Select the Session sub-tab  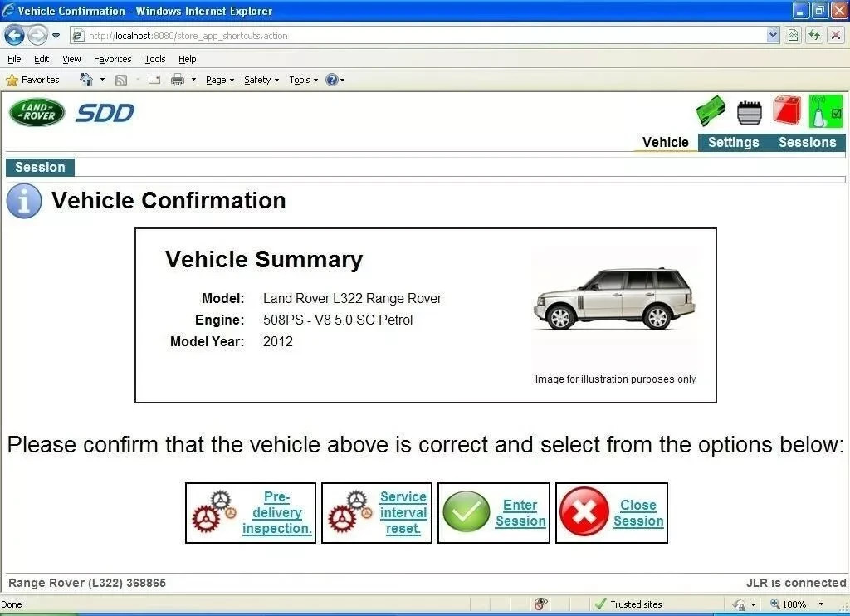coord(40,167)
